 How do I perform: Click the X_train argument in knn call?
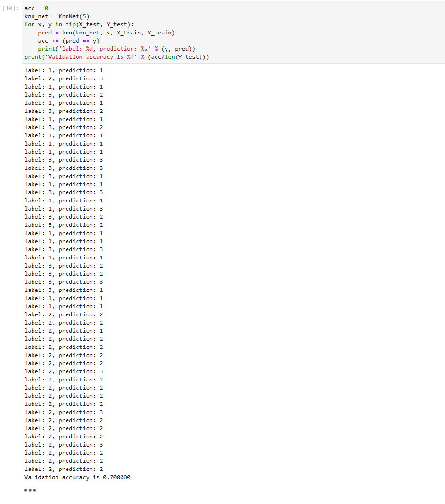tap(129, 33)
